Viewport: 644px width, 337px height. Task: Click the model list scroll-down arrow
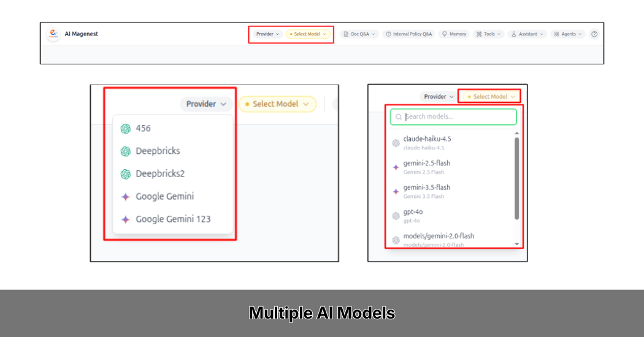(x=516, y=244)
